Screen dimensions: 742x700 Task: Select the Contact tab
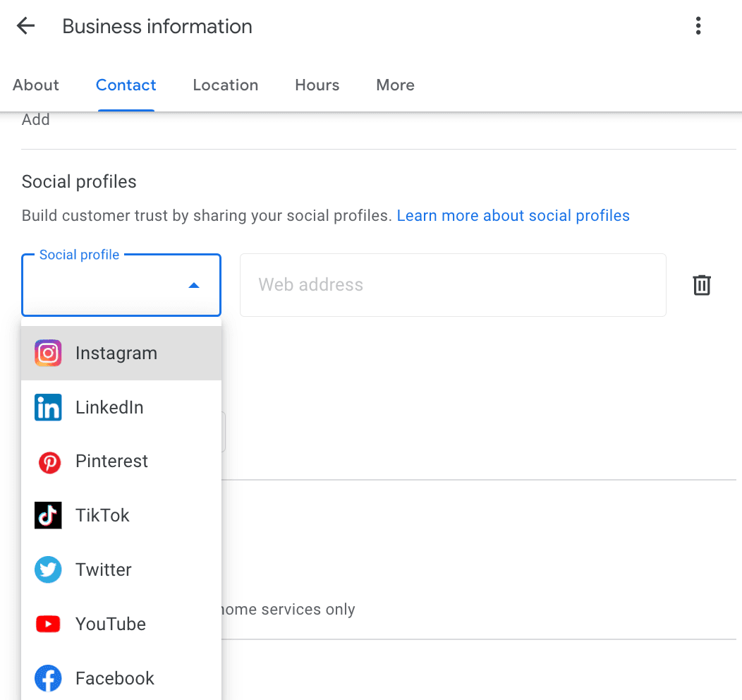(126, 85)
